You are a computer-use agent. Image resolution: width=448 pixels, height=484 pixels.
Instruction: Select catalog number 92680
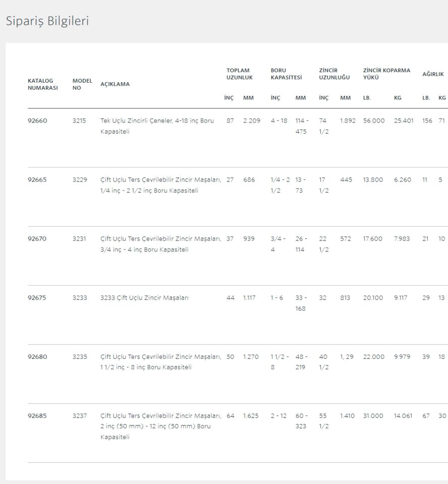click(37, 357)
